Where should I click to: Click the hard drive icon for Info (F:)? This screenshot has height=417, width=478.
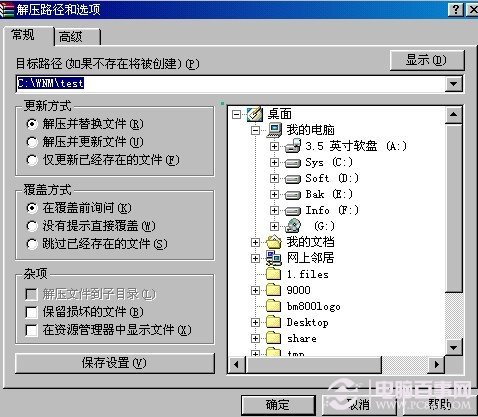293,211
